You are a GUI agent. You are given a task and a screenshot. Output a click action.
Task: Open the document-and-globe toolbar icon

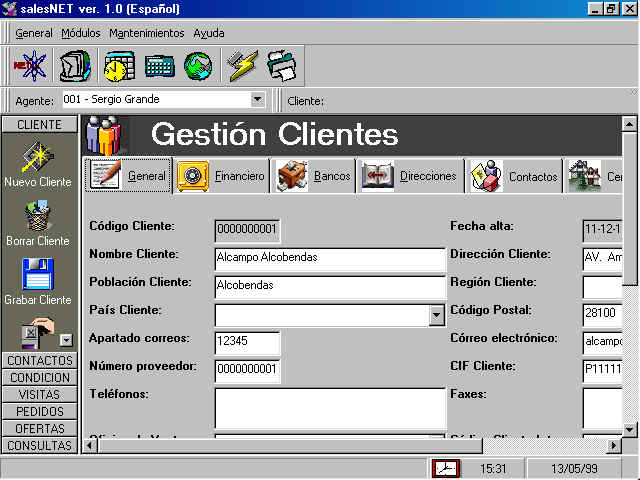click(x=76, y=65)
